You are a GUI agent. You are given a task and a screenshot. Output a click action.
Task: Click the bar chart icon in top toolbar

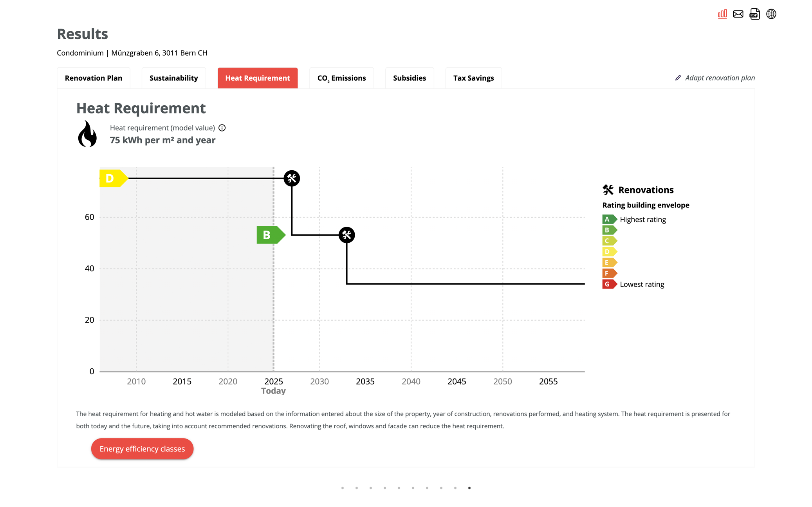(x=722, y=14)
